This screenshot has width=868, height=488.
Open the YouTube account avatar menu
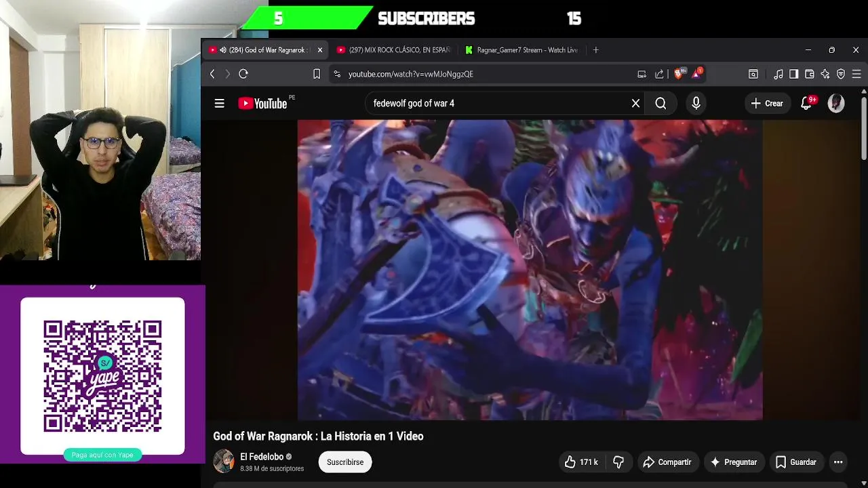(836, 104)
